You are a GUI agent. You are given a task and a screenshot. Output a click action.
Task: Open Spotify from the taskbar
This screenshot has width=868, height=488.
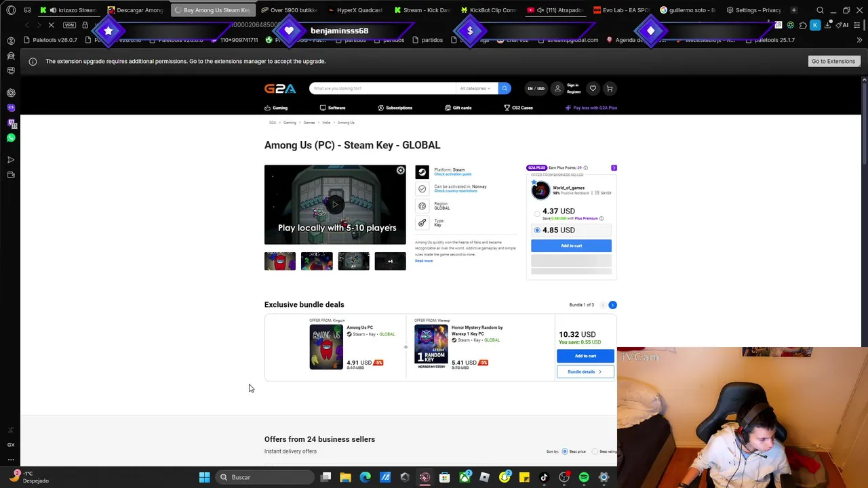tap(584, 477)
